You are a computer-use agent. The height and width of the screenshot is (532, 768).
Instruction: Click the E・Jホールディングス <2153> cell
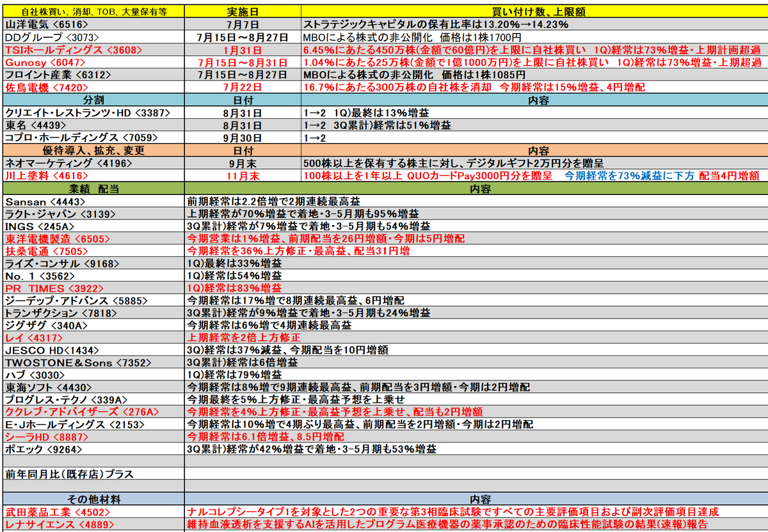[94, 425]
